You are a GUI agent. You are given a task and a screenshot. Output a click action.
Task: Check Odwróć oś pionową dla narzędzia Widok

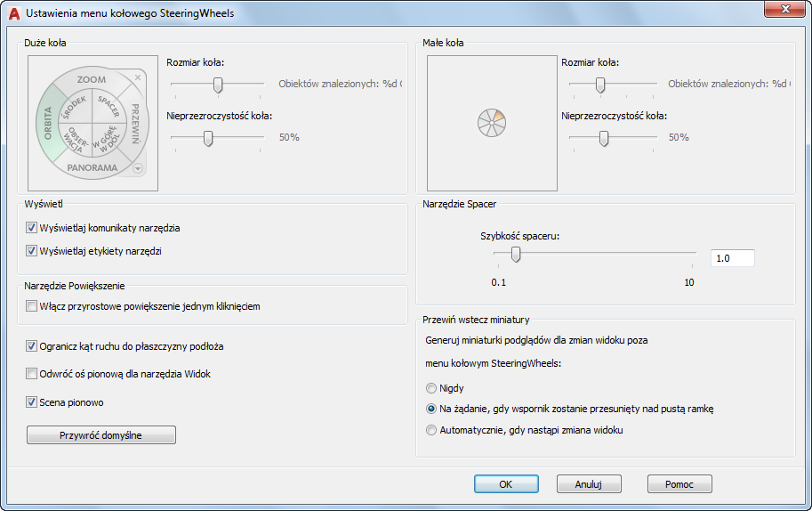click(x=32, y=374)
